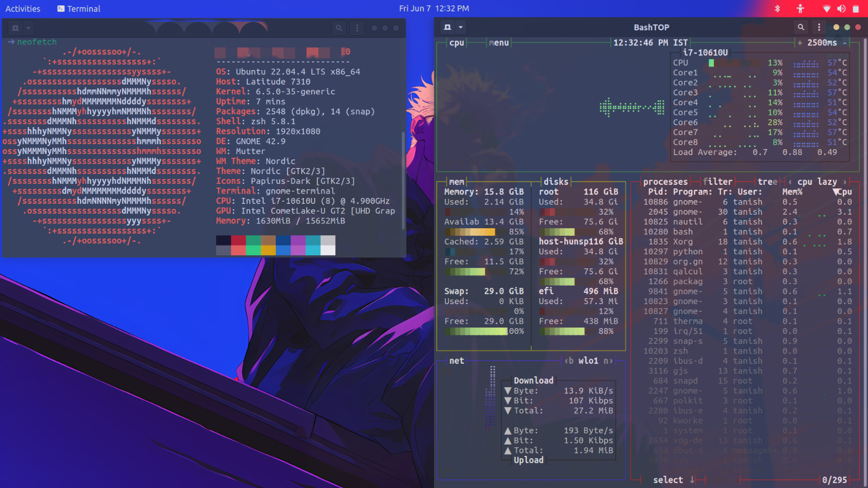Toggle the filter option in processes

(717, 182)
